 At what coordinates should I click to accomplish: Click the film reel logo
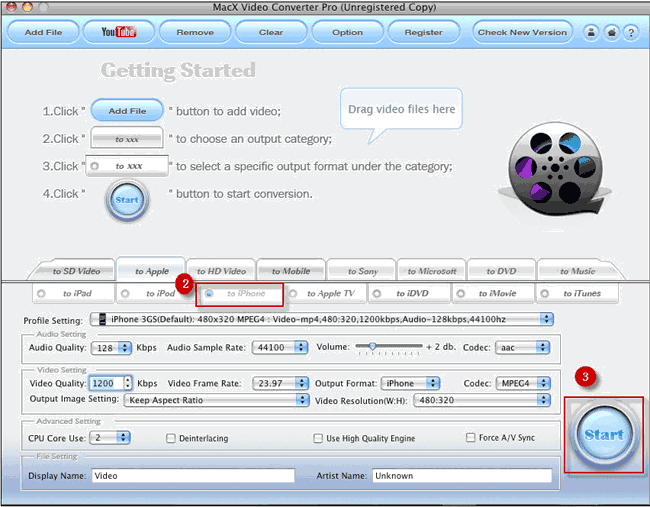pos(555,168)
